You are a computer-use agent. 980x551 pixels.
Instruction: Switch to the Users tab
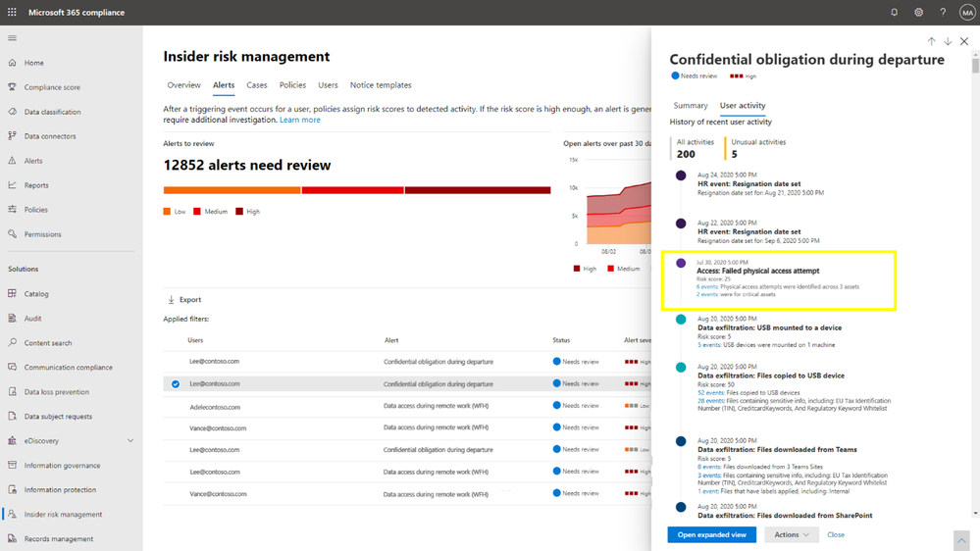[328, 85]
